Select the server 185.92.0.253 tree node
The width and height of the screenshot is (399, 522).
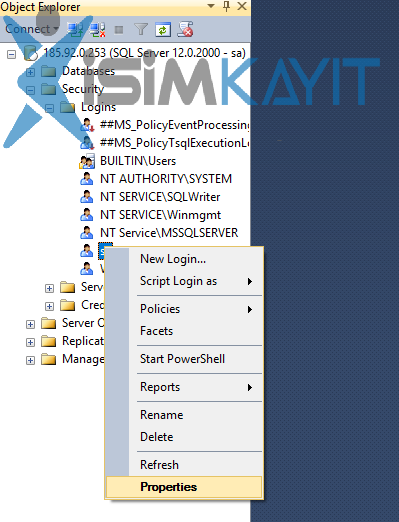coord(145,53)
